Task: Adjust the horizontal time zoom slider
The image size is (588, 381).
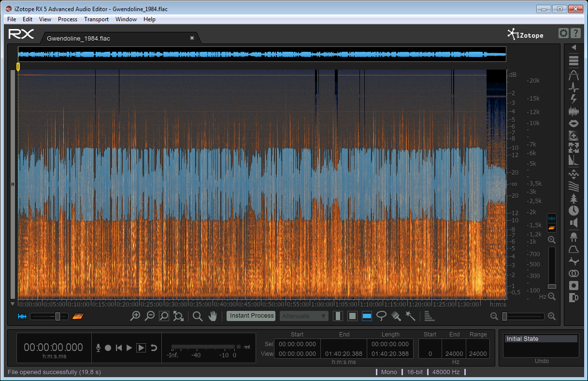Action: [x=523, y=316]
